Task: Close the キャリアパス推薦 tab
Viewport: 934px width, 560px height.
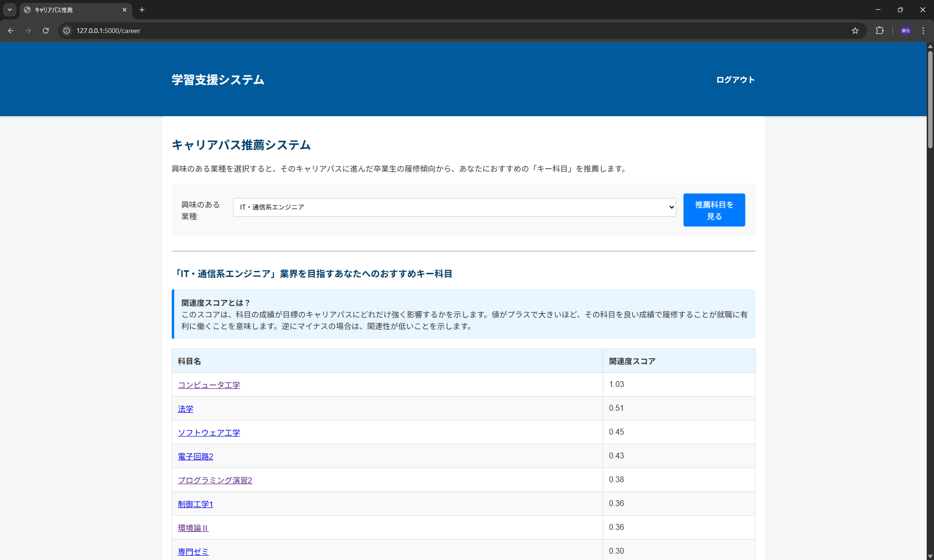Action: pyautogui.click(x=125, y=10)
